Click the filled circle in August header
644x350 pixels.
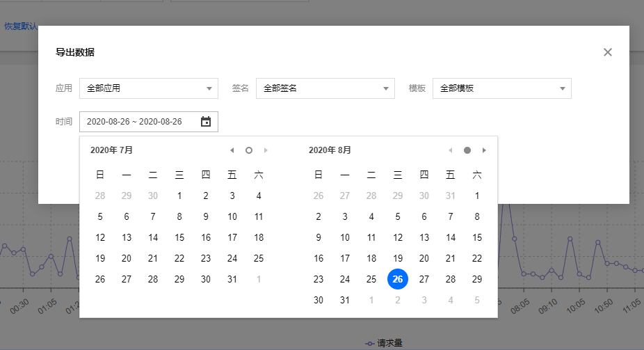point(467,150)
